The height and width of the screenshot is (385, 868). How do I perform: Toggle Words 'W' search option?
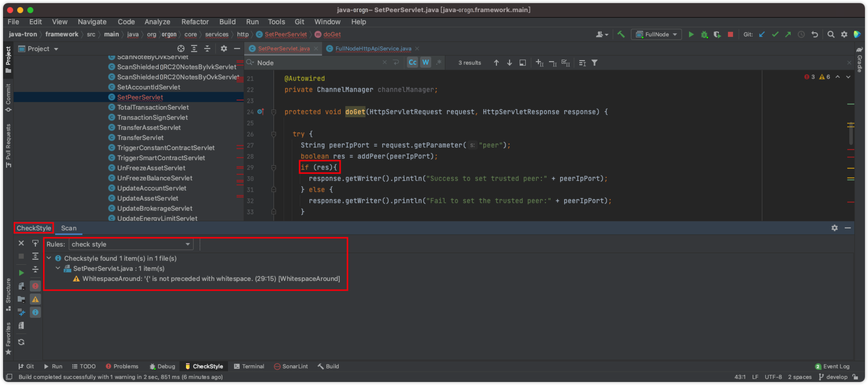(x=425, y=63)
